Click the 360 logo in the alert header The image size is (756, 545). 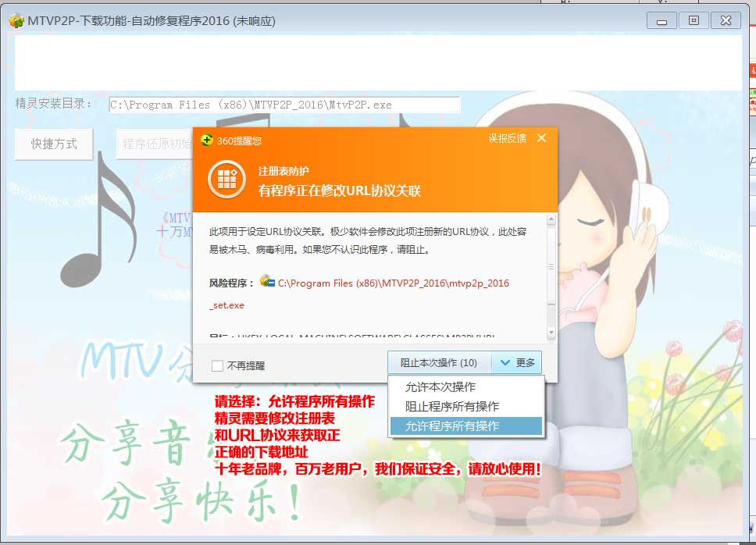[206, 141]
